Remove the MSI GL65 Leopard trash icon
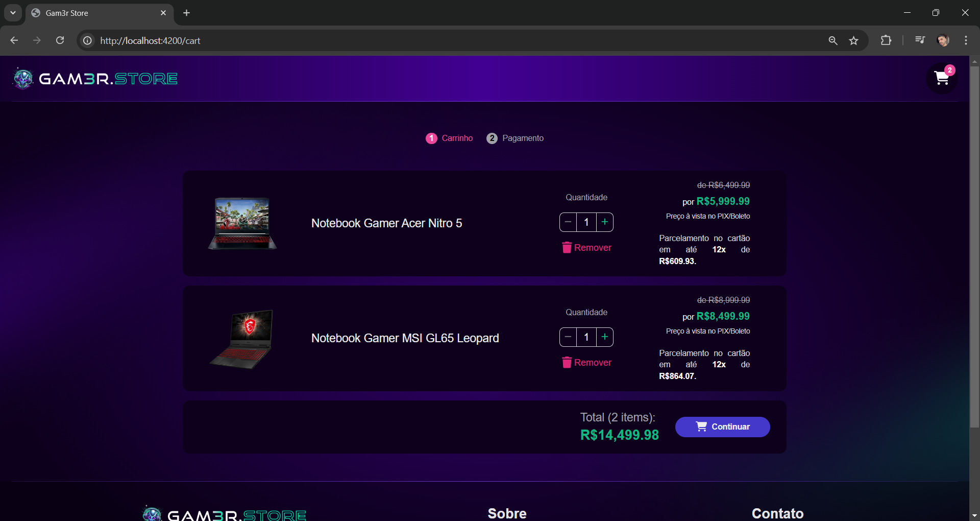 [x=567, y=363]
